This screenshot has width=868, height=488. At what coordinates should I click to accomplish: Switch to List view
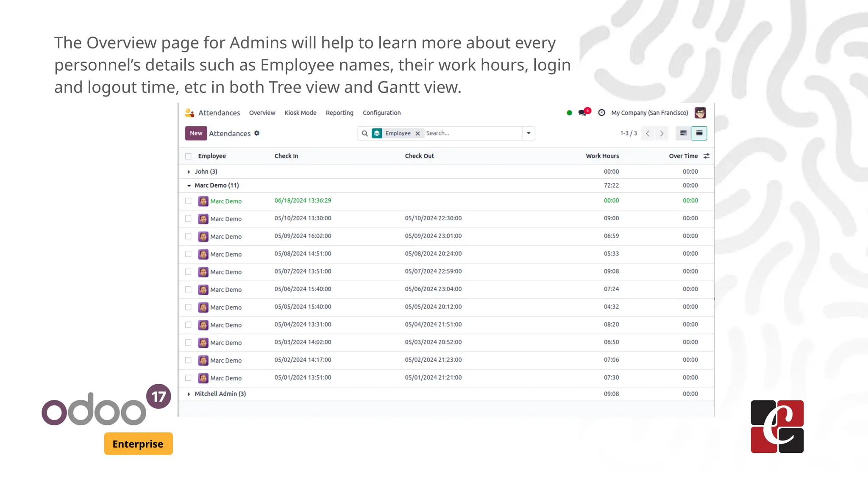pos(699,133)
